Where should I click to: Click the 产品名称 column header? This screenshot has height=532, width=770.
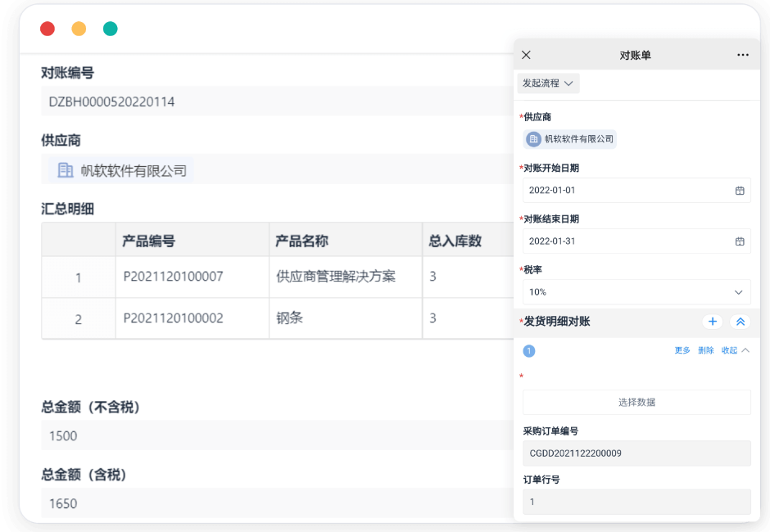(x=346, y=241)
